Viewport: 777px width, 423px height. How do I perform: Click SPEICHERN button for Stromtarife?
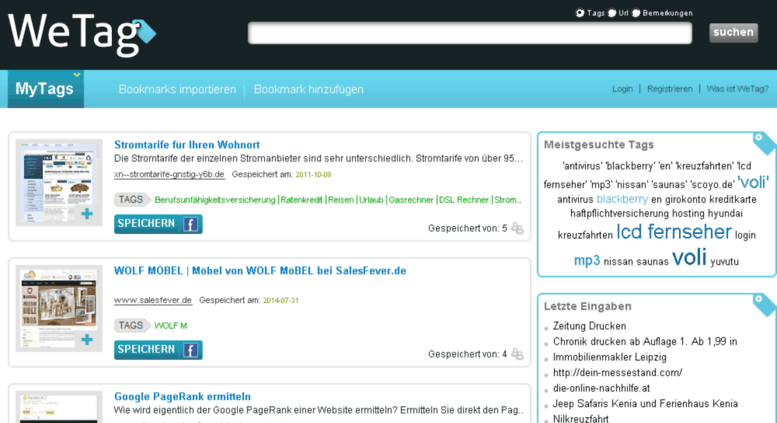(x=158, y=224)
